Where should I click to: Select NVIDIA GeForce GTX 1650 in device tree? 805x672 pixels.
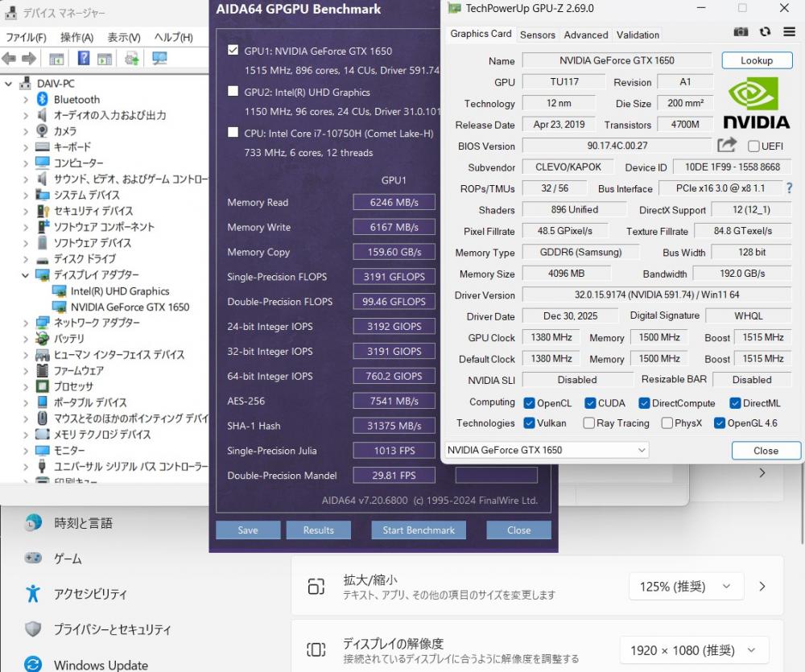(130, 307)
